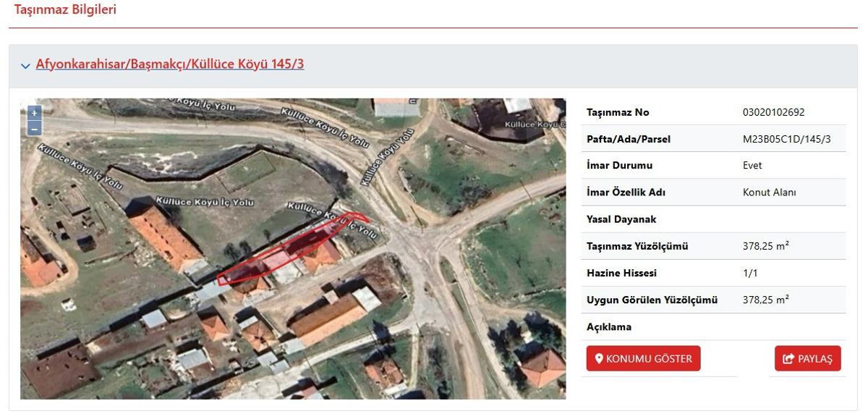The height and width of the screenshot is (414, 868).
Task: Select parcel code M23B05C1D/145/3
Action: tap(787, 139)
